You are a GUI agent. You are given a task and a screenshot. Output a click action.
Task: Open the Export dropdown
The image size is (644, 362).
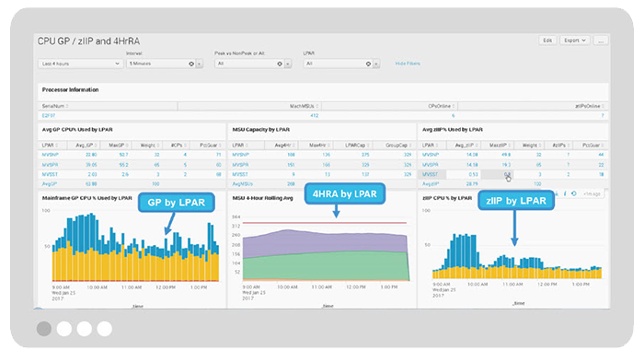pyautogui.click(x=575, y=41)
